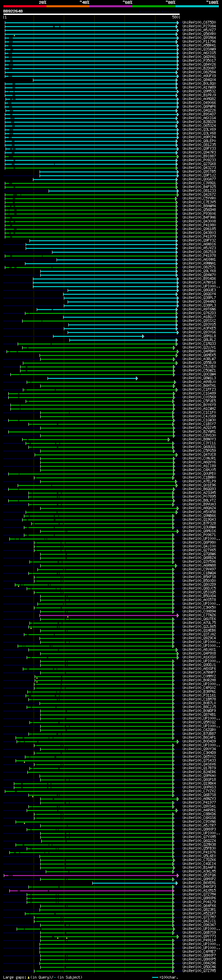Select the UniRef100_Q6DV41 label

click(199, 57)
